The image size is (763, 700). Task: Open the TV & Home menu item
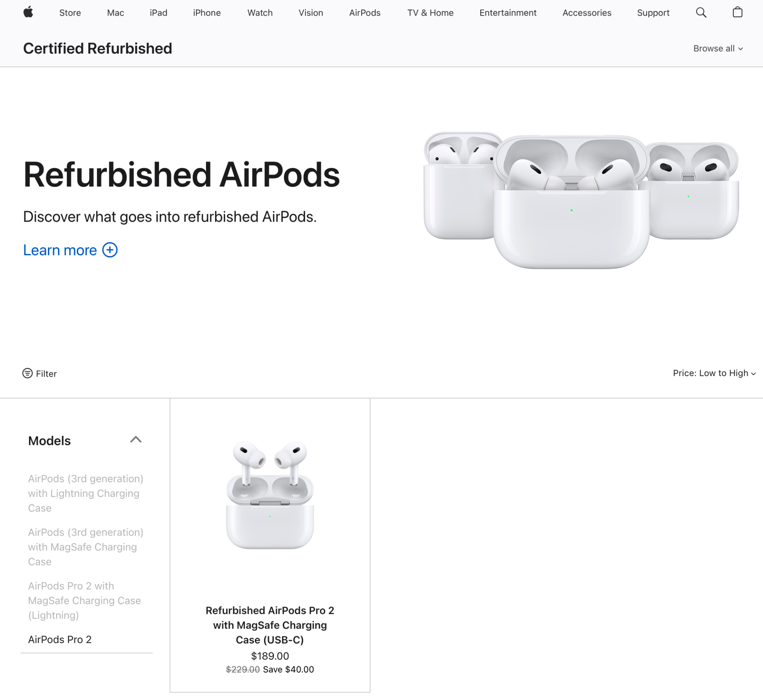click(430, 13)
